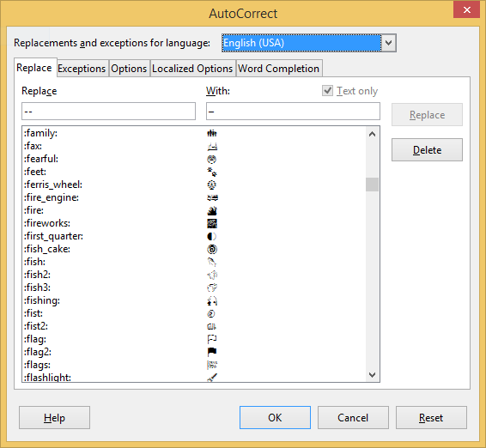Toggle the Text only checkbox
This screenshot has height=448, width=486.
click(327, 91)
